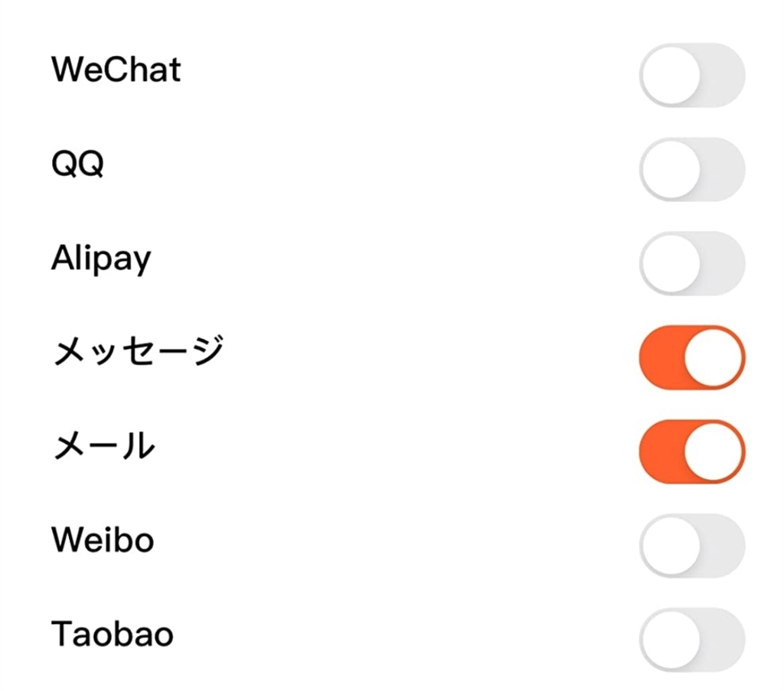The width and height of the screenshot is (784, 691).
Task: Enable the WeChat toggle switch
Action: tap(691, 75)
